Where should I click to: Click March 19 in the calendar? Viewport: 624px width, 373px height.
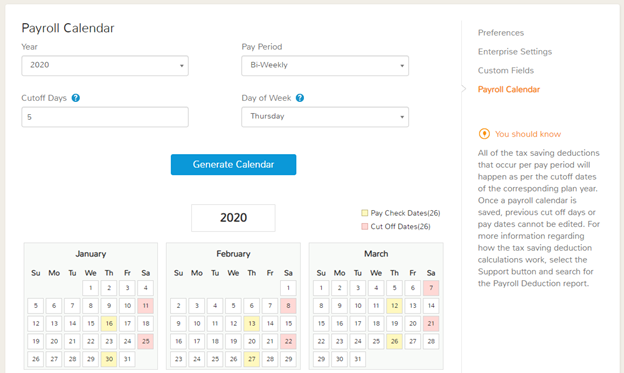point(394,324)
